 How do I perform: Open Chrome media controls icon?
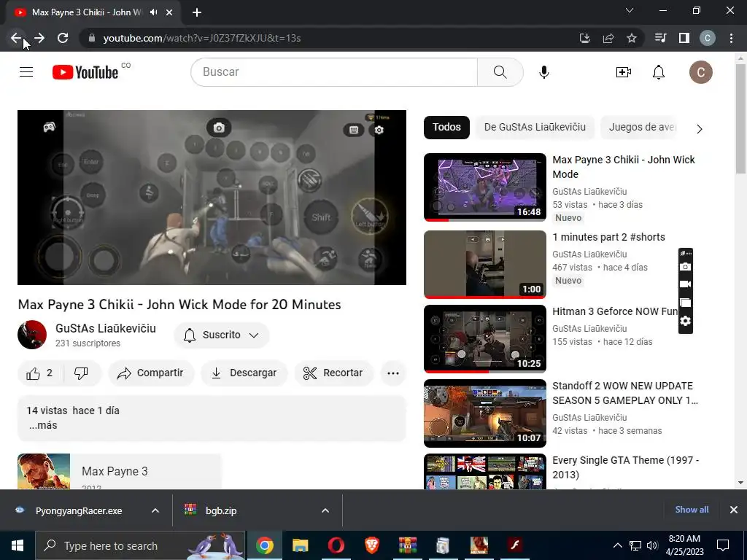coord(661,38)
